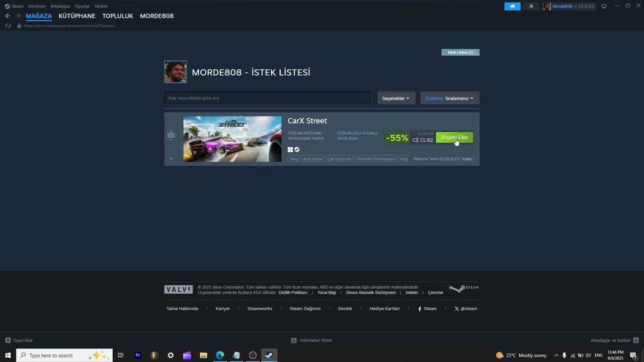
Task: Switch to Big Picture mode monitor icon
Action: point(604,6)
